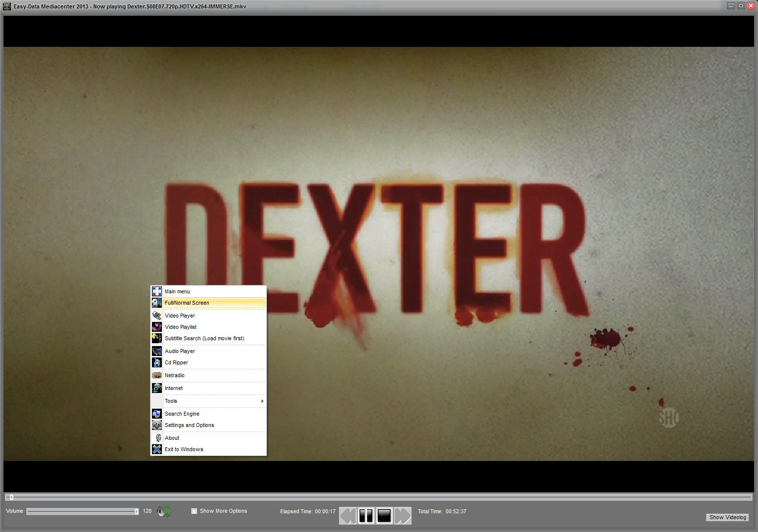Click the middle of the seek bar track
Screen dimensions: 758x532
point(379,497)
